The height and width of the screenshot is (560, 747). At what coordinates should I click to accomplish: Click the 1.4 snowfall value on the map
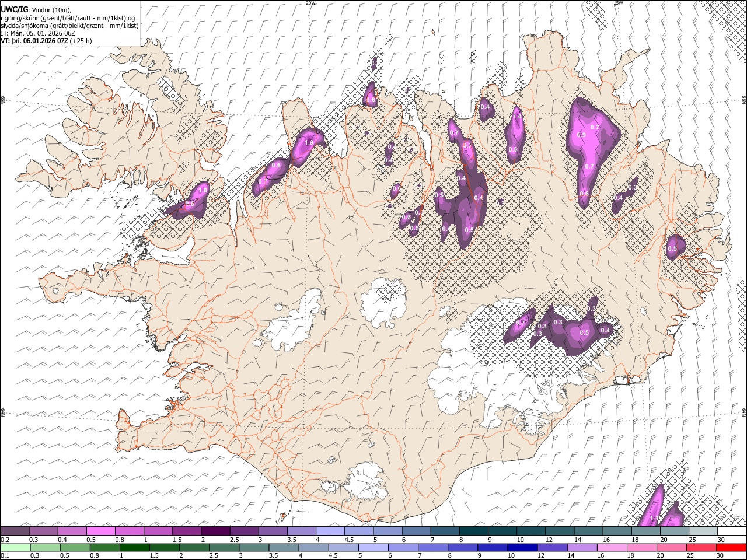click(516, 117)
